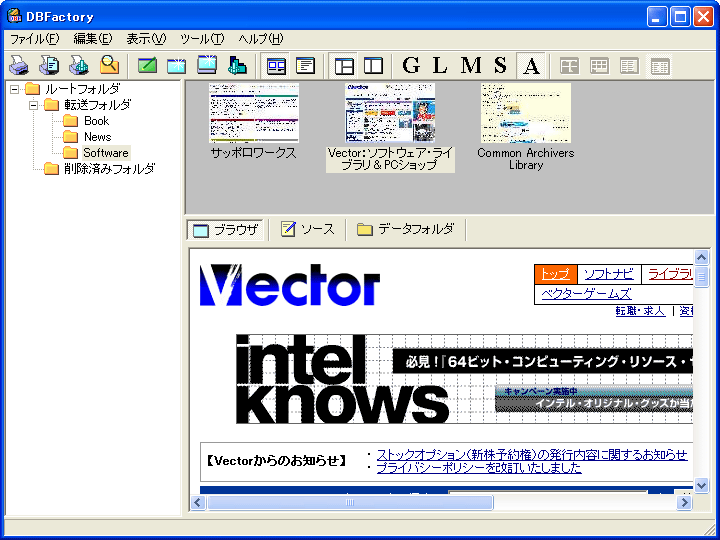The image size is (720, 540).
Task: Open the プライバシーポリシー revision link
Action: click(x=479, y=467)
